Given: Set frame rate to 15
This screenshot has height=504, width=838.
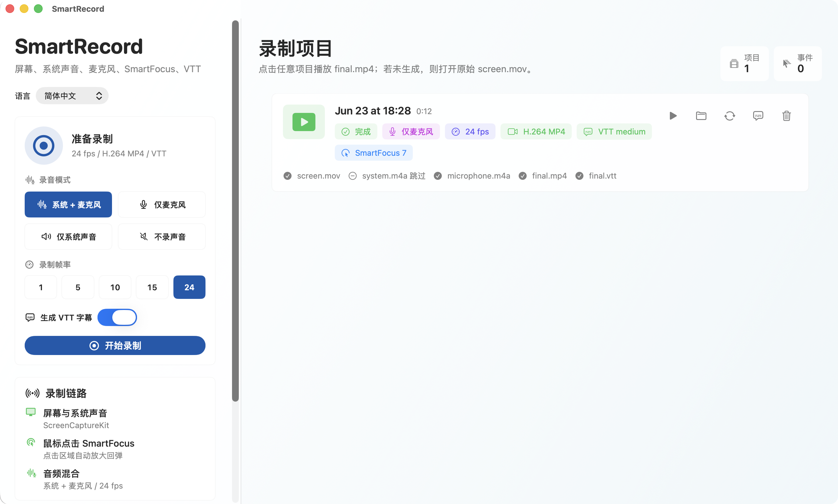Looking at the screenshot, I should pos(152,287).
